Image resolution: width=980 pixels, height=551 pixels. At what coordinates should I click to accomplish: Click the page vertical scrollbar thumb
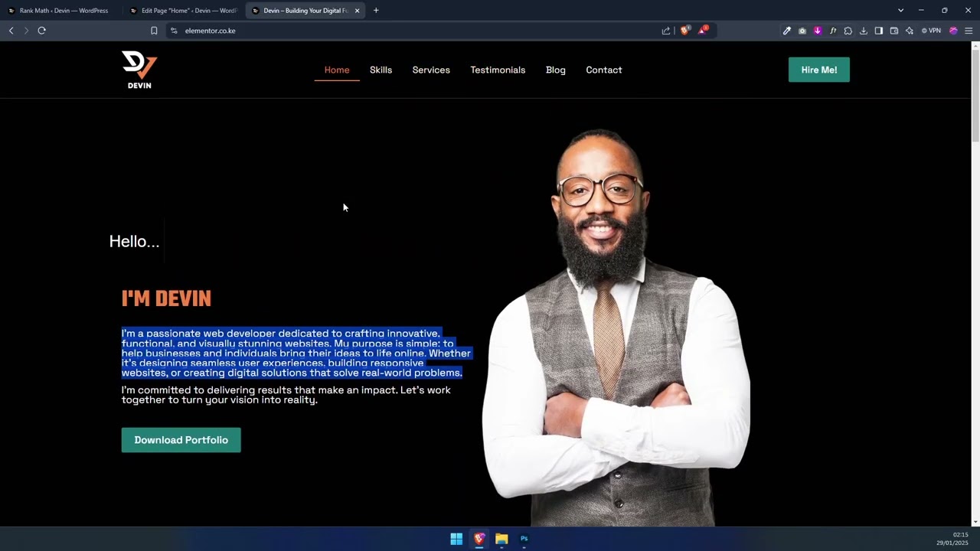pos(975,96)
